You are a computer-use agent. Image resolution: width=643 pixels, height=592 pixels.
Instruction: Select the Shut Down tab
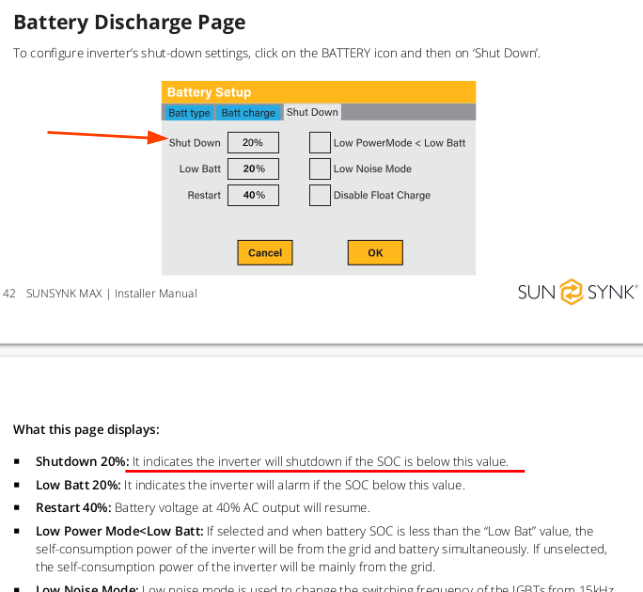[312, 113]
